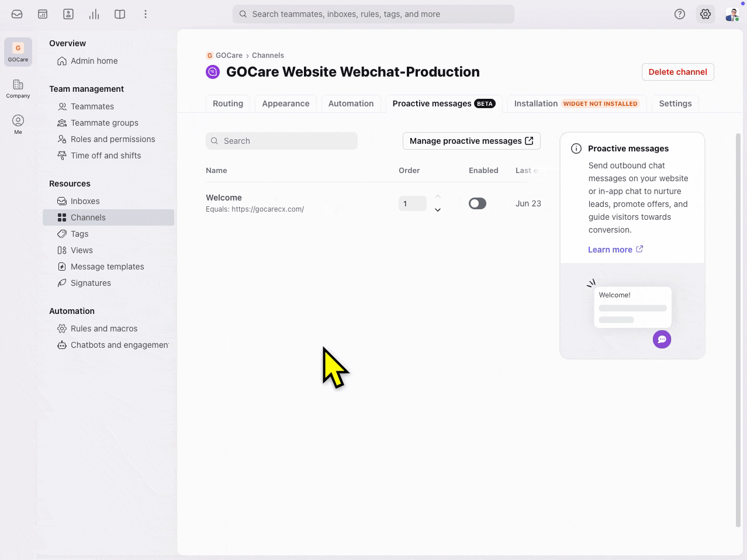Focus the proactive messages Search field
747x560 pixels.
[282, 141]
